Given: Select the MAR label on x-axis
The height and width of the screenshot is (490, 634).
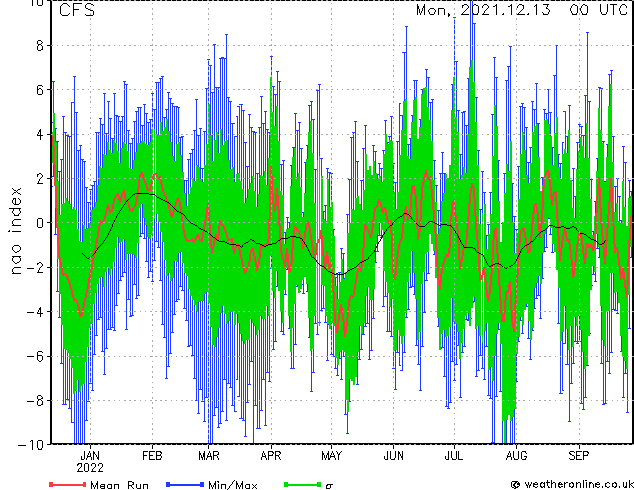Looking at the screenshot, I should point(209,456).
